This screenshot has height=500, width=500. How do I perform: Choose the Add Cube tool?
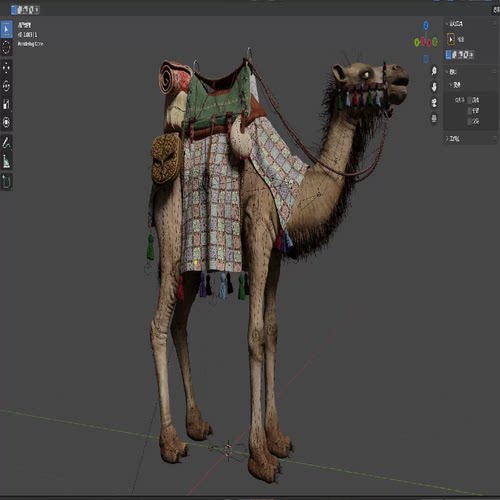click(x=6, y=182)
